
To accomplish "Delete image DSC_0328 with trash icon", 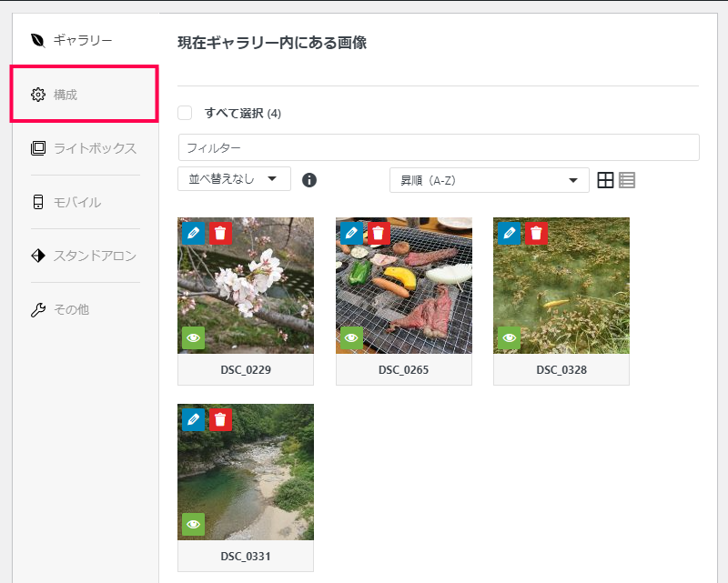I will tap(536, 233).
